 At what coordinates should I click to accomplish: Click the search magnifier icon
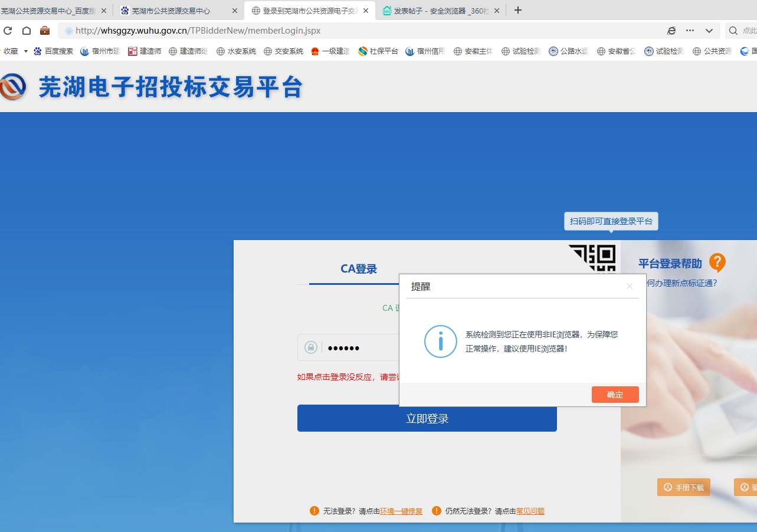(733, 31)
